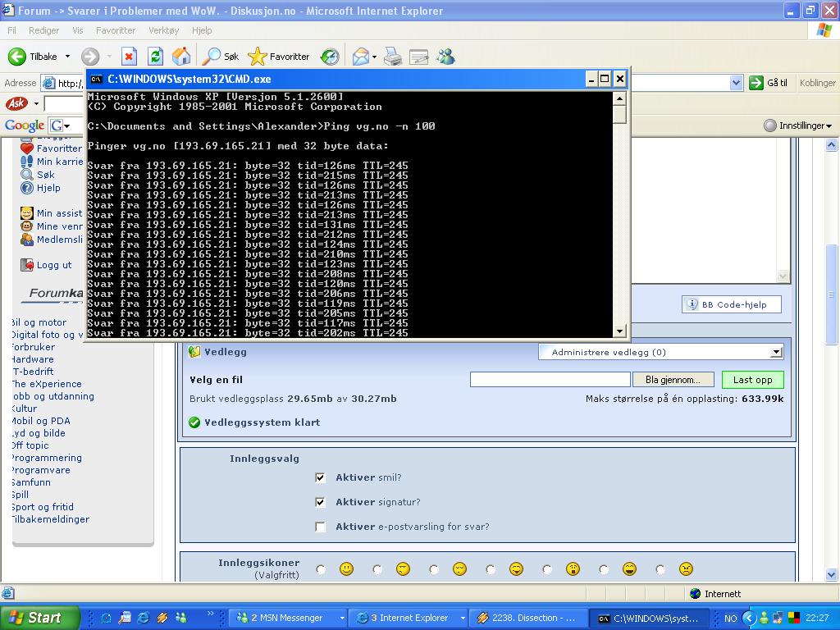Uncheck the Aktiver signatur checkbox
Image resolution: width=840 pixels, height=630 pixels.
(x=321, y=502)
